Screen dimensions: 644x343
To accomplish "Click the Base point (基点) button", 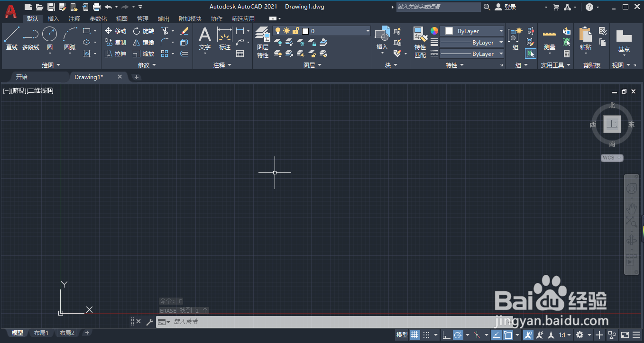I will pos(624,41).
